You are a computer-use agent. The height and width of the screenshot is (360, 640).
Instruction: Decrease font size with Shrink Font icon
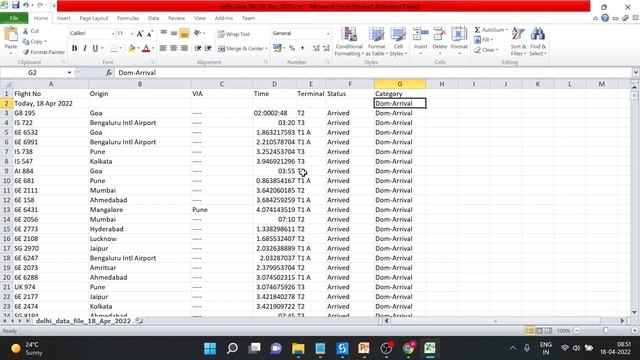tap(150, 33)
